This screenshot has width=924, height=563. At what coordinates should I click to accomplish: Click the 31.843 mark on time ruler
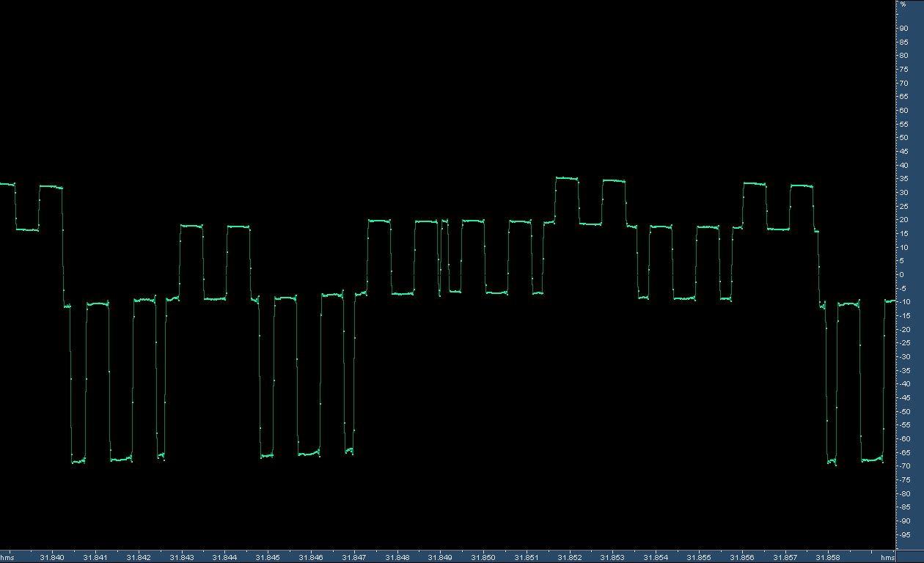pos(181,558)
